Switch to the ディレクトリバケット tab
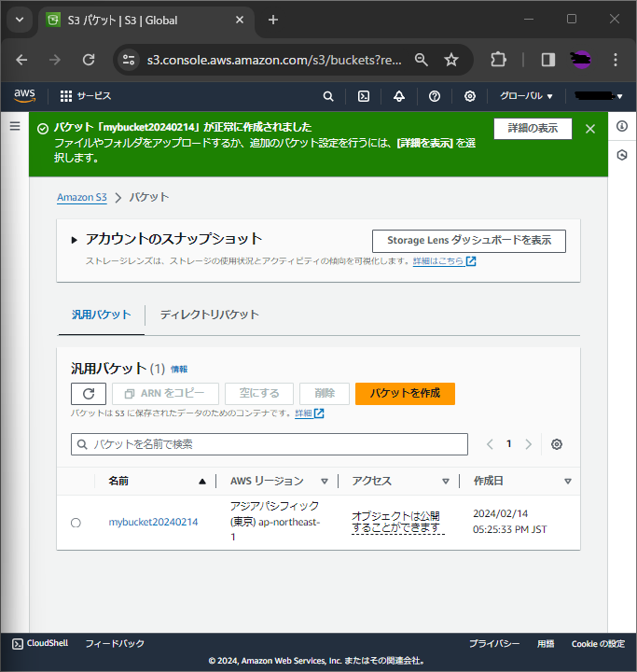This screenshot has width=637, height=672. [210, 315]
